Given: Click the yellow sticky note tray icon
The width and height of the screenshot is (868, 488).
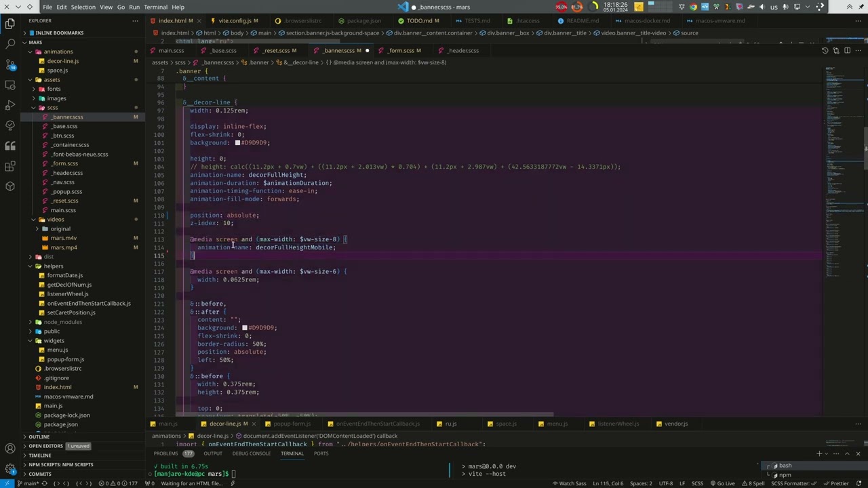Looking at the screenshot, I should pyautogui.click(x=638, y=7).
